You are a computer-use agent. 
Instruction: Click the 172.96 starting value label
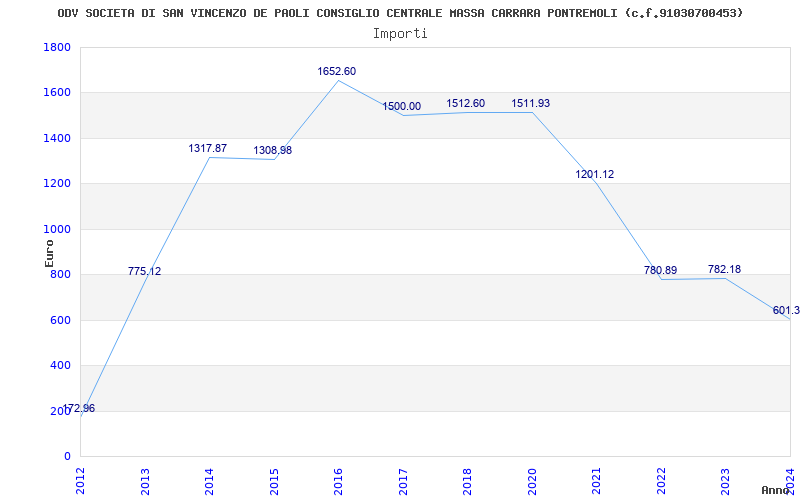tap(79, 409)
